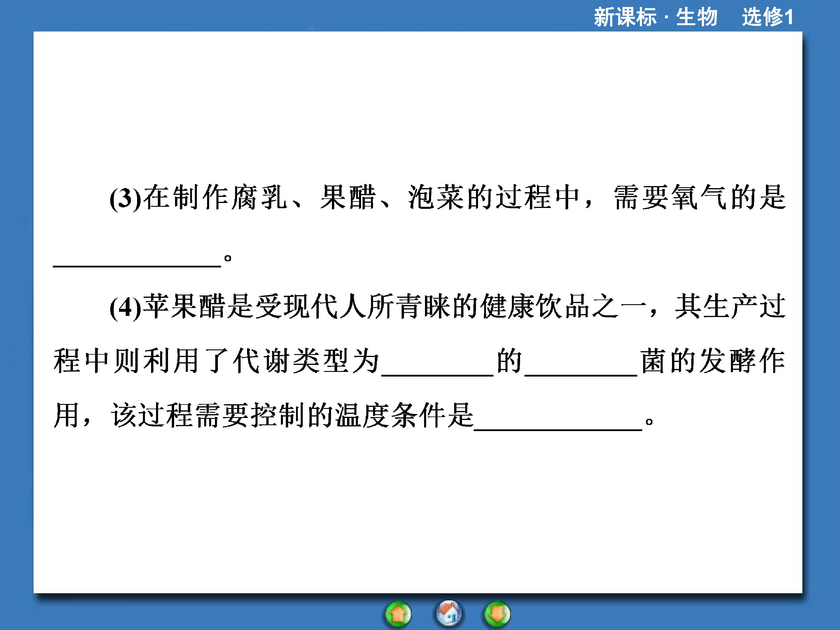The height and width of the screenshot is (630, 840).
Task: Click the question number (4)
Action: click(x=125, y=308)
